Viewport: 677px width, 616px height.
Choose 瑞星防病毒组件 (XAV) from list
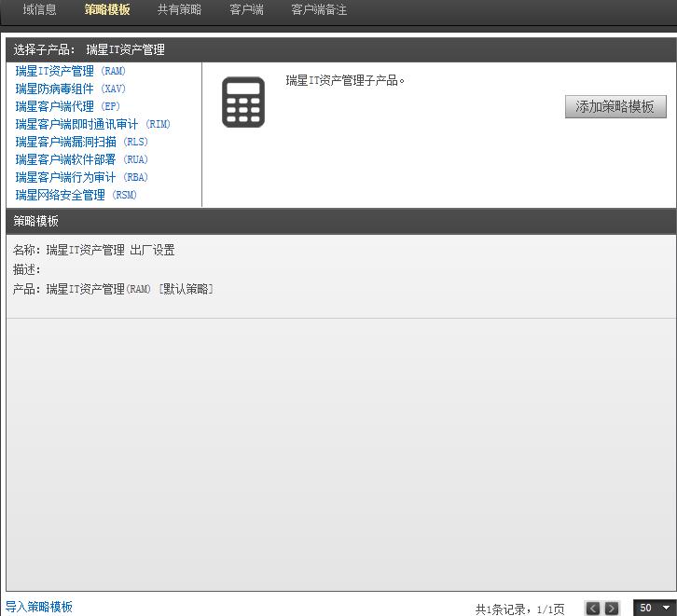point(70,89)
